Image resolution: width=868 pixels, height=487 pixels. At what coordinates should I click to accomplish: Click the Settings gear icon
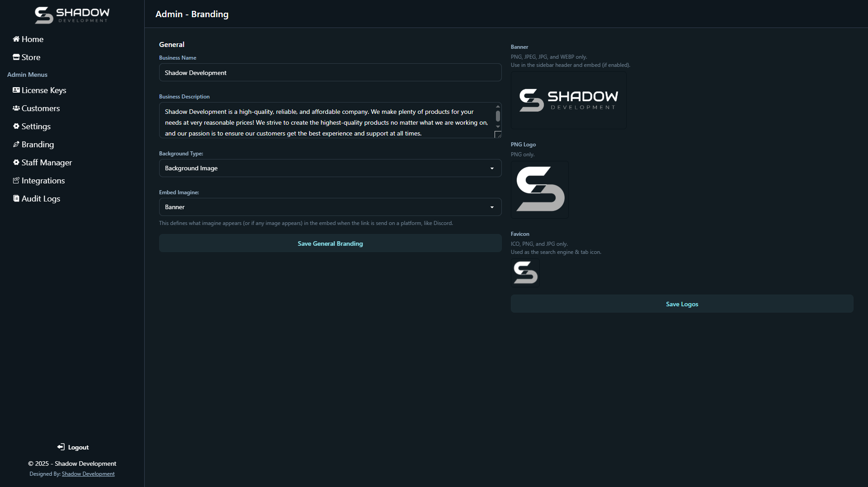point(16,126)
